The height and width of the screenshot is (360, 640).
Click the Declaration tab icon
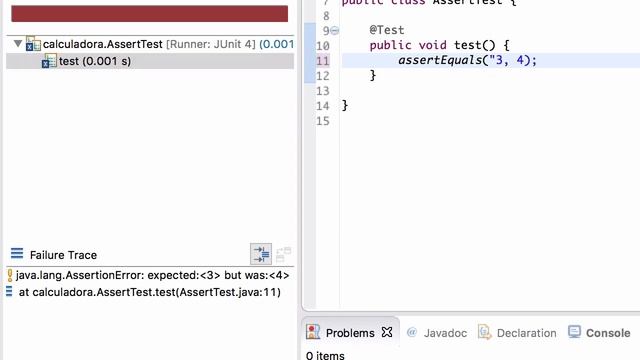click(x=484, y=333)
